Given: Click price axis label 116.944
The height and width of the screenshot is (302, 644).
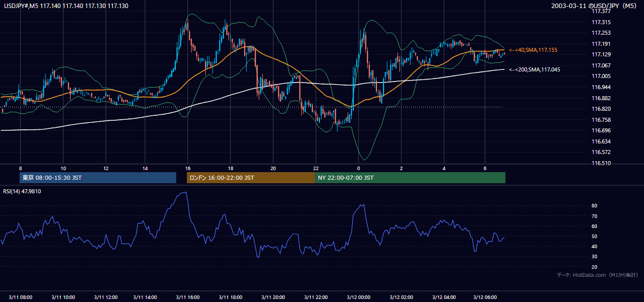Looking at the screenshot, I should (601, 87).
